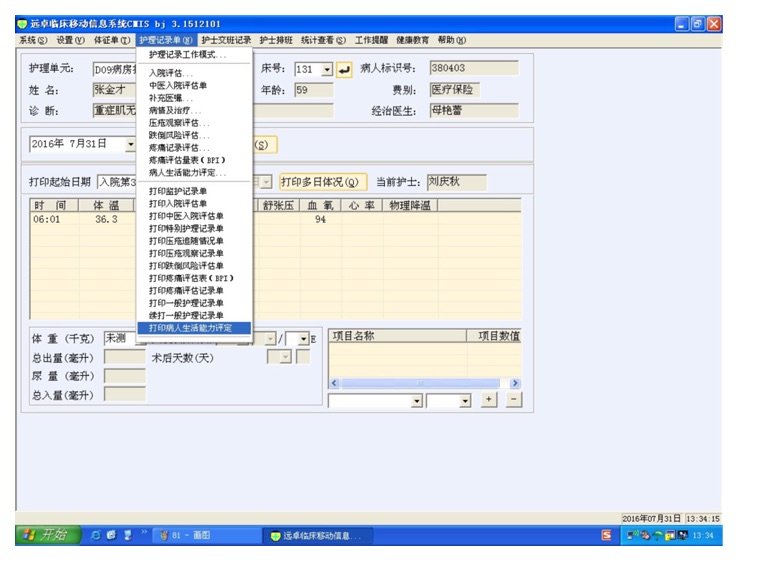Image resolution: width=768 pixels, height=561 pixels.
Task: Click the 病人标识号 field showing 380403
Action: (474, 68)
